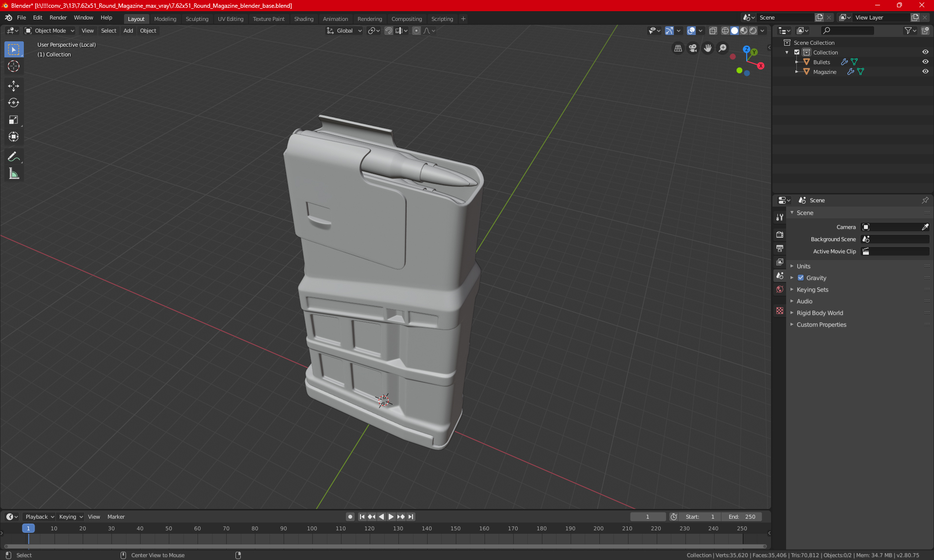934x560 pixels.
Task: Switch to material preview shading
Action: point(744,31)
